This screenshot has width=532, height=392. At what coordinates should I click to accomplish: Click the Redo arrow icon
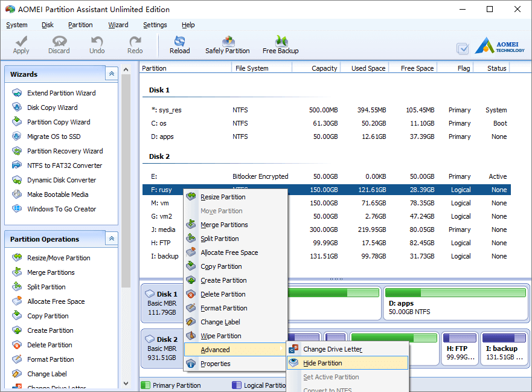click(135, 41)
